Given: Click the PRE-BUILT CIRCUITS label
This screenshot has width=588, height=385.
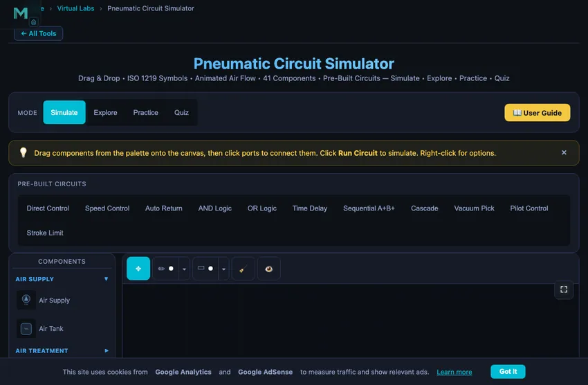Looking at the screenshot, I should tap(52, 184).
